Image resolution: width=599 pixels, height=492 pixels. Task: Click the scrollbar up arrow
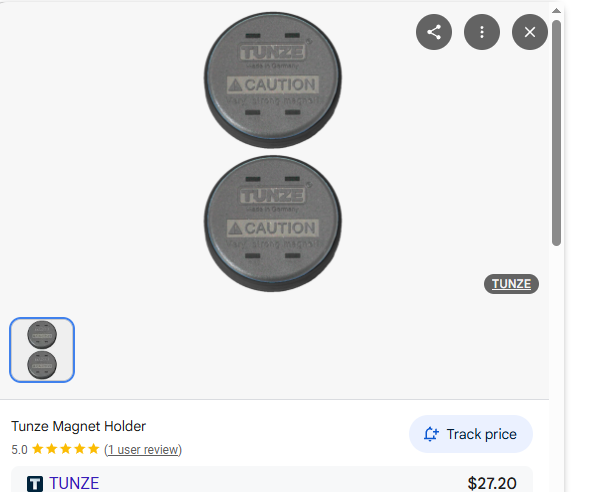pos(556,11)
